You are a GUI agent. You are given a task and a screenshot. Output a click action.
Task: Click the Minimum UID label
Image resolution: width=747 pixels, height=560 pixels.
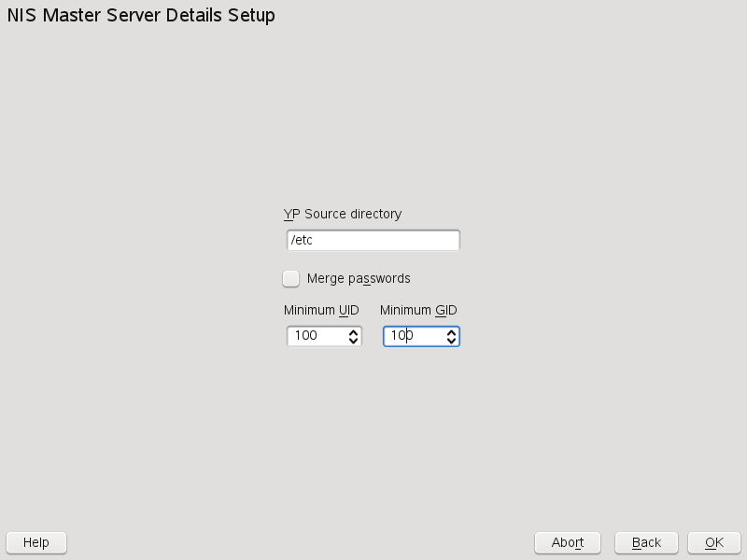(321, 310)
